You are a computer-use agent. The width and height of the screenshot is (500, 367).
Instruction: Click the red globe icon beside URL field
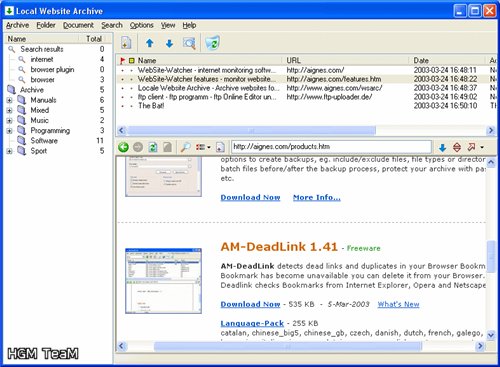coord(457,147)
